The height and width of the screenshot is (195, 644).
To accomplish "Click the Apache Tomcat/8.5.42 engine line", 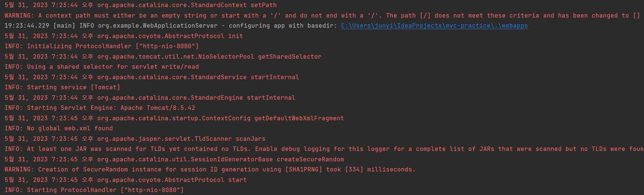I will point(100,108).
